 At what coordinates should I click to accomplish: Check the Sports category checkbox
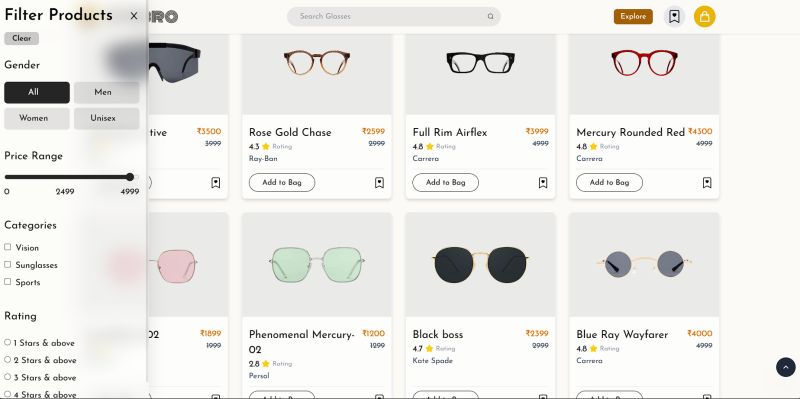coord(8,282)
